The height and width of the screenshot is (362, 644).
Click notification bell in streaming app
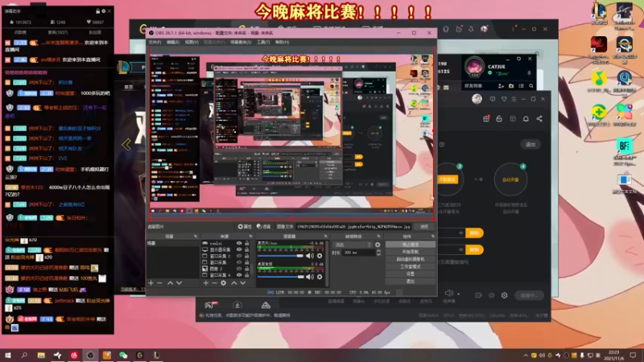[526, 119]
